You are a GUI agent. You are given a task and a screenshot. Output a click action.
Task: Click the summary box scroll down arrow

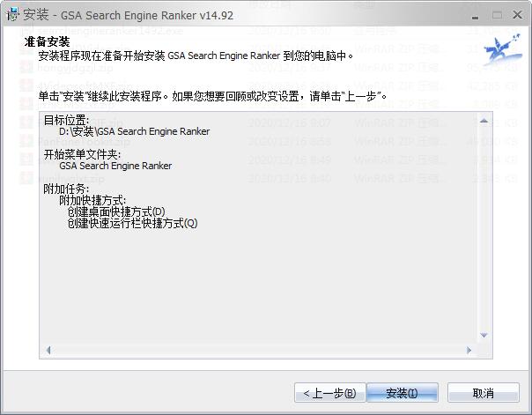click(484, 335)
